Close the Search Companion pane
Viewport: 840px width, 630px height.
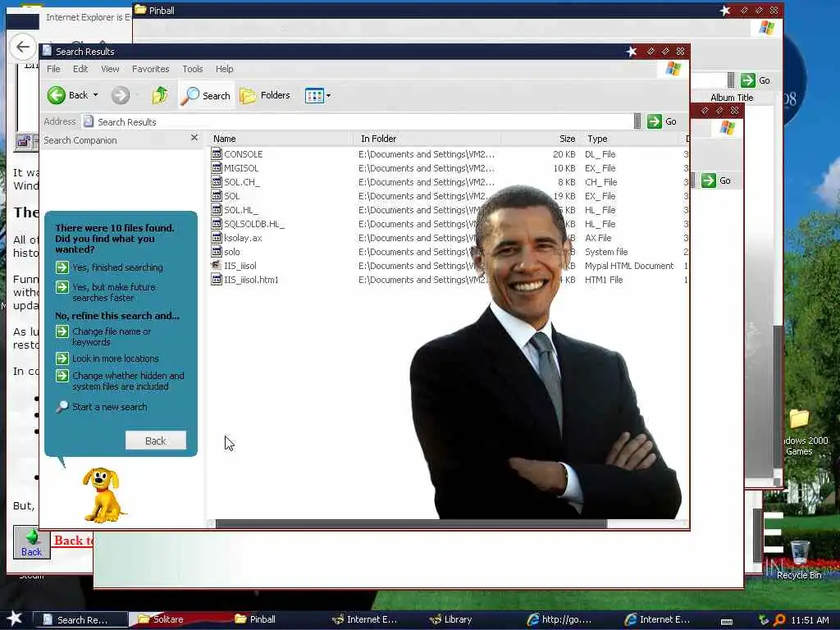(194, 138)
